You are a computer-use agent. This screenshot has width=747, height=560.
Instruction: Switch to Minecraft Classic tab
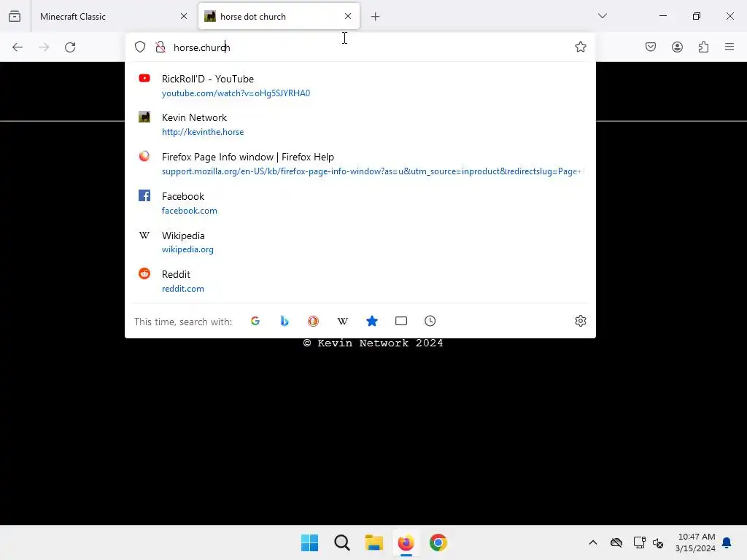tap(113, 16)
